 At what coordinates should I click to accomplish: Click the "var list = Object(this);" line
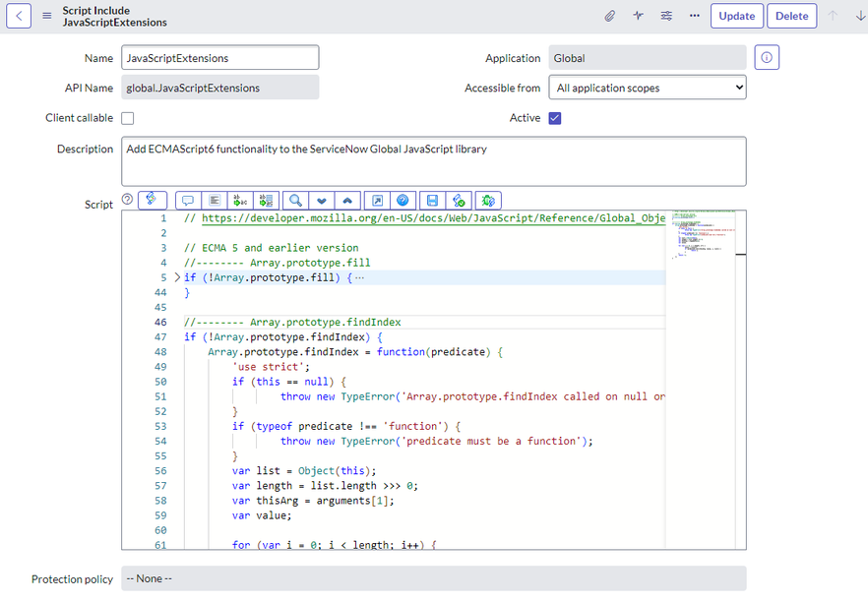(304, 471)
